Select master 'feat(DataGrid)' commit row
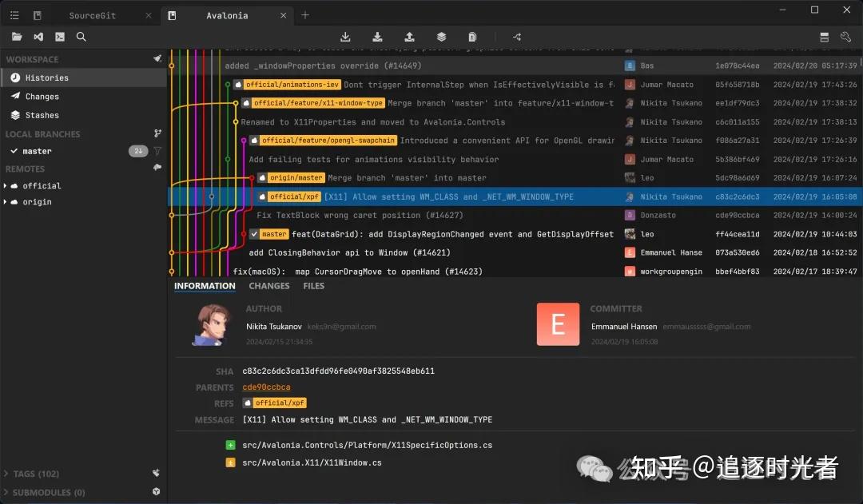 click(x=515, y=234)
